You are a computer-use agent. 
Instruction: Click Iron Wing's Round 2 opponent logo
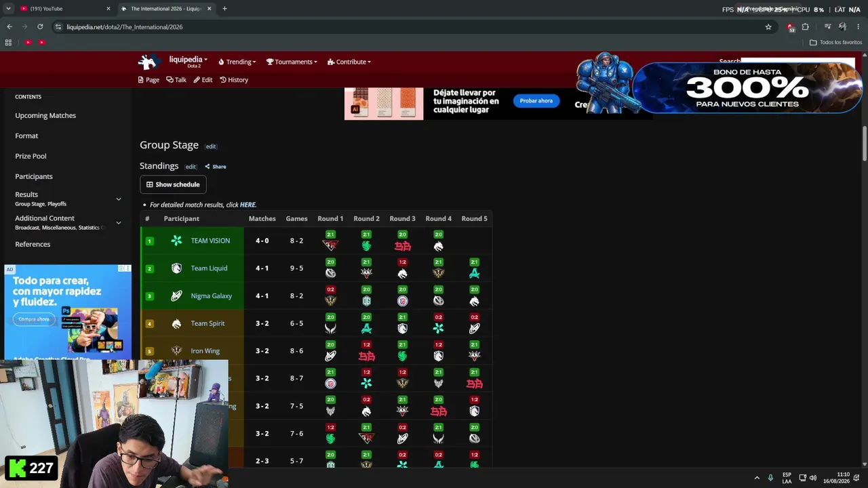(x=366, y=357)
